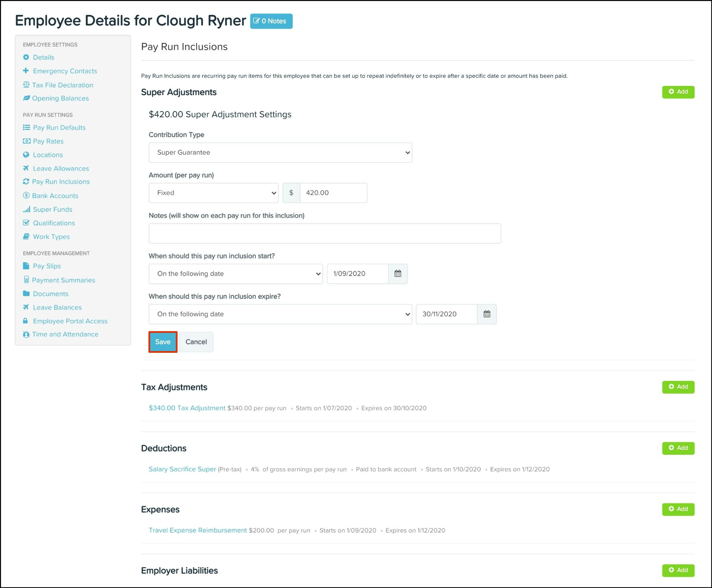Open the inclusion start condition dropdown

pos(235,274)
